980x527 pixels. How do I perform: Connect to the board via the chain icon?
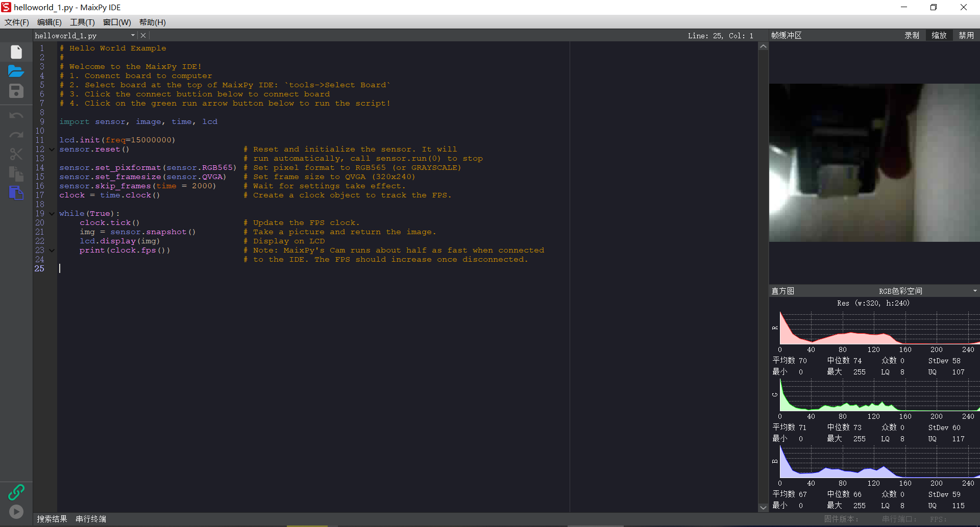(x=16, y=492)
